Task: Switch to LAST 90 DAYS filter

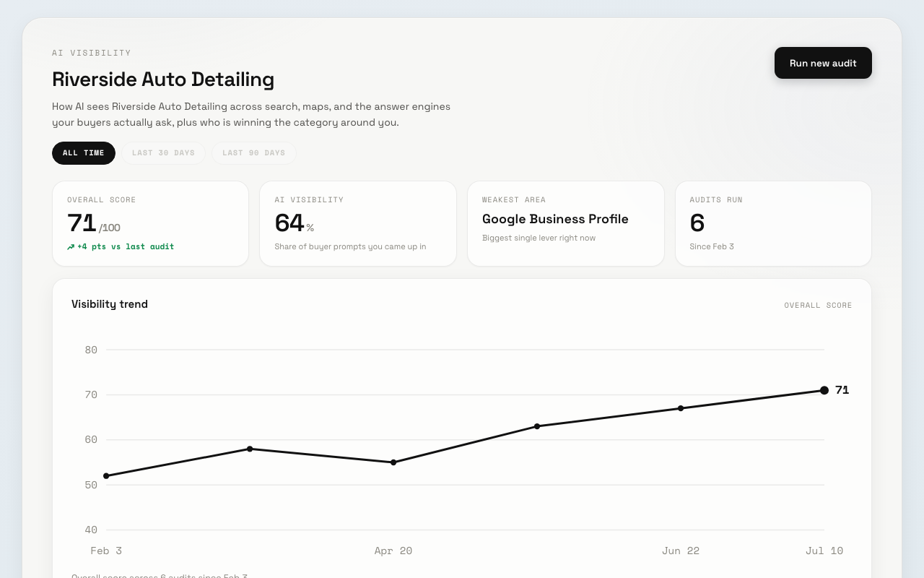Action: (x=253, y=153)
